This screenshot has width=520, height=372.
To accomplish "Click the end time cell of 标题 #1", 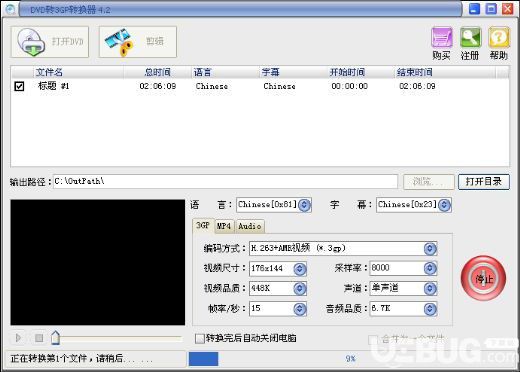I will pos(417,86).
